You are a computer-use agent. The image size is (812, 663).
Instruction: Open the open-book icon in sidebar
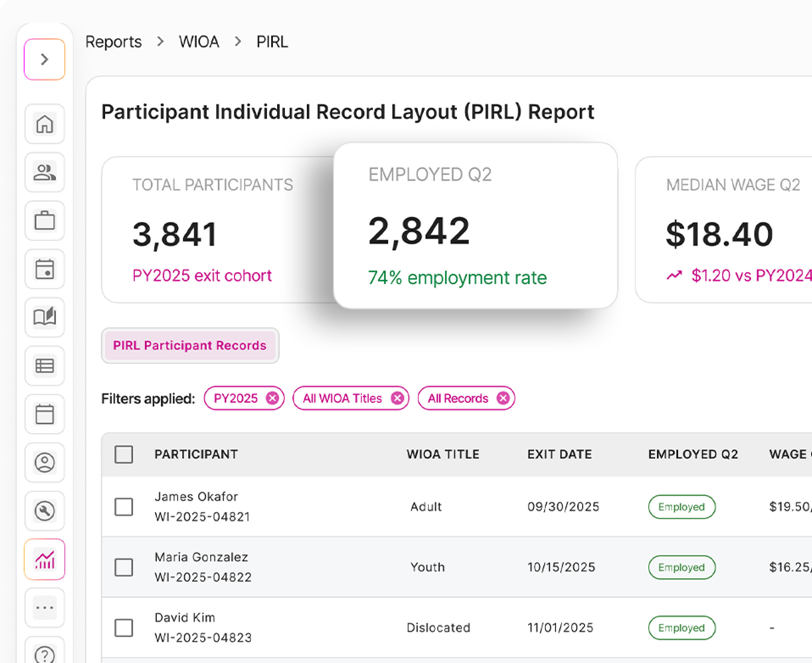click(44, 318)
